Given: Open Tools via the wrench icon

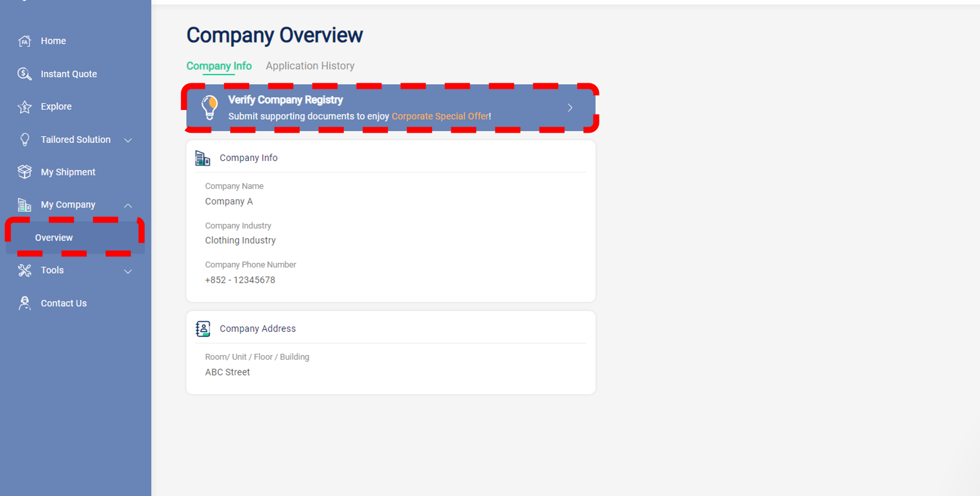Looking at the screenshot, I should tap(24, 270).
